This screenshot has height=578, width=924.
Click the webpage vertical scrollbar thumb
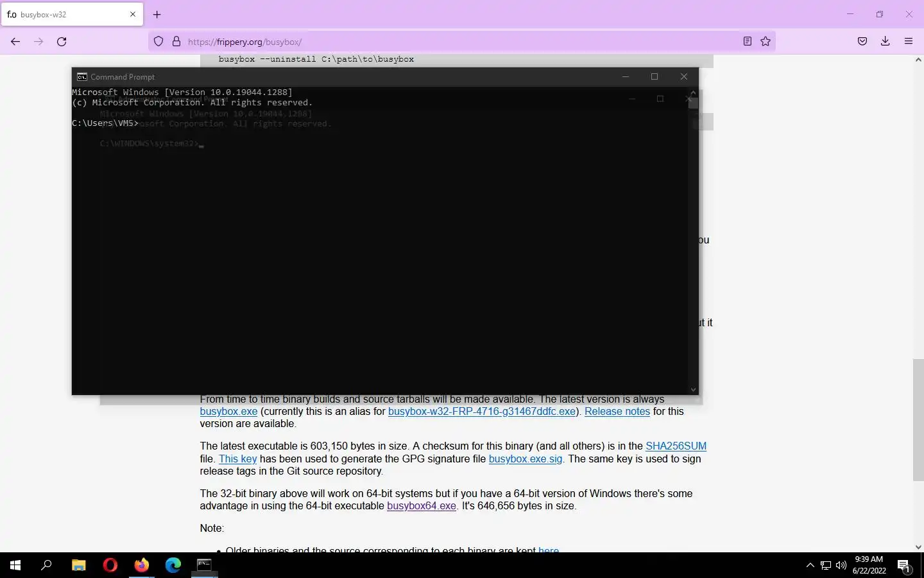(x=918, y=420)
